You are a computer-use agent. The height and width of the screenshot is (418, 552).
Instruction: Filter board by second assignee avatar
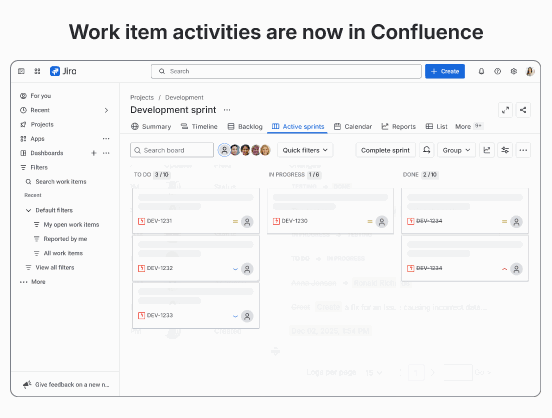tap(235, 150)
